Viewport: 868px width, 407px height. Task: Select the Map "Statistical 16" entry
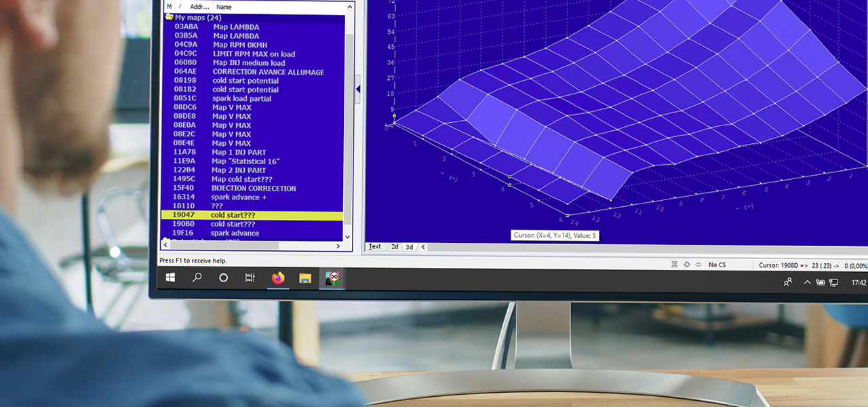[x=254, y=161]
